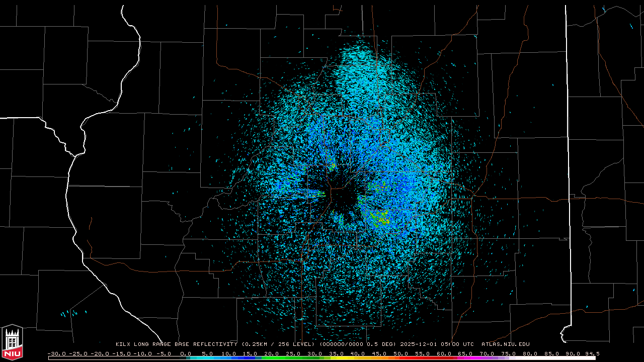Click the NIU castle logo
This screenshot has height=362, width=644.
click(x=12, y=342)
